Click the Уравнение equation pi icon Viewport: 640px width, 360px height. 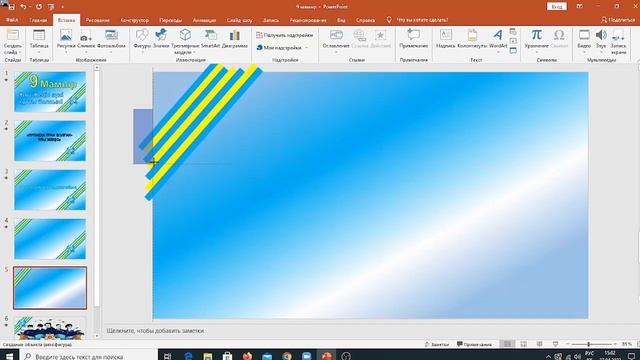536,36
